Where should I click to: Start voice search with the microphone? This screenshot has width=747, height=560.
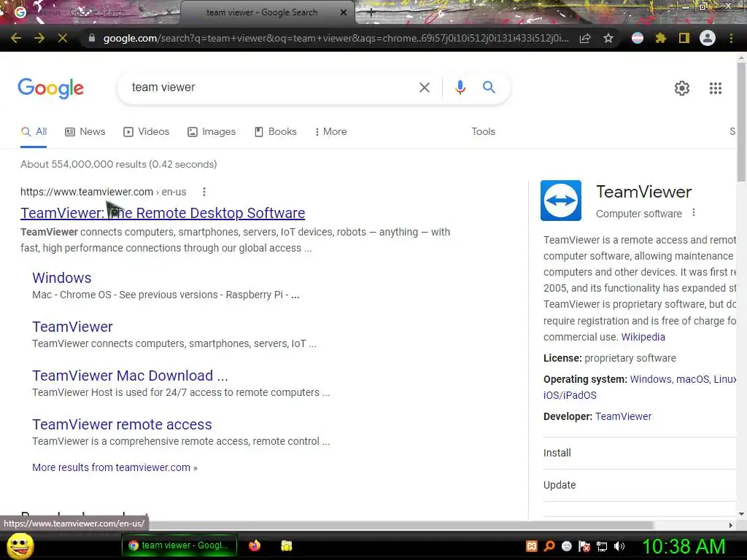tap(460, 87)
